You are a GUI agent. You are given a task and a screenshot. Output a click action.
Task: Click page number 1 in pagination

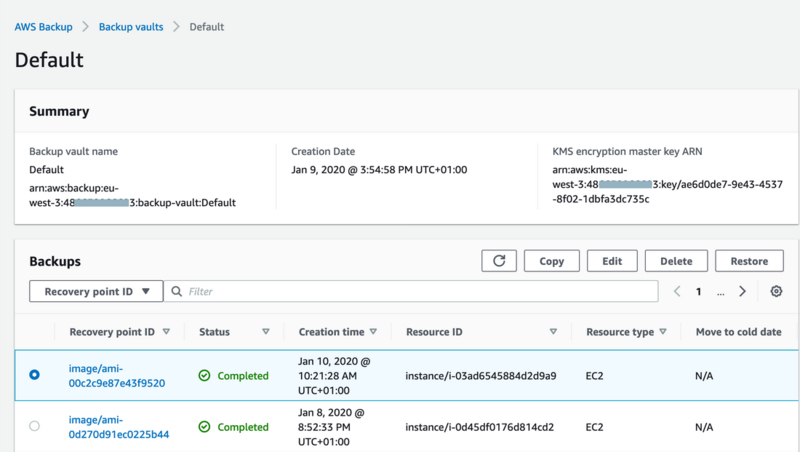tap(698, 292)
